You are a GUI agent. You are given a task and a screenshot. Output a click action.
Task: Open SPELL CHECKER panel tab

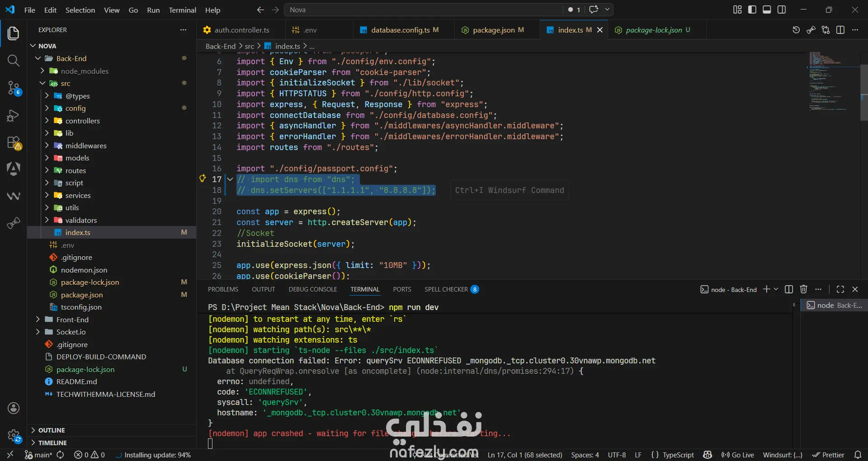(x=451, y=289)
